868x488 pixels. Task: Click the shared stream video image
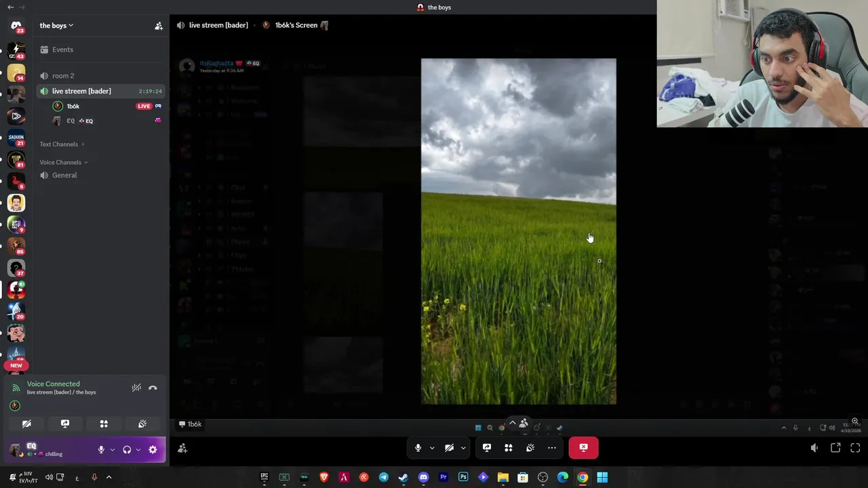click(x=519, y=231)
